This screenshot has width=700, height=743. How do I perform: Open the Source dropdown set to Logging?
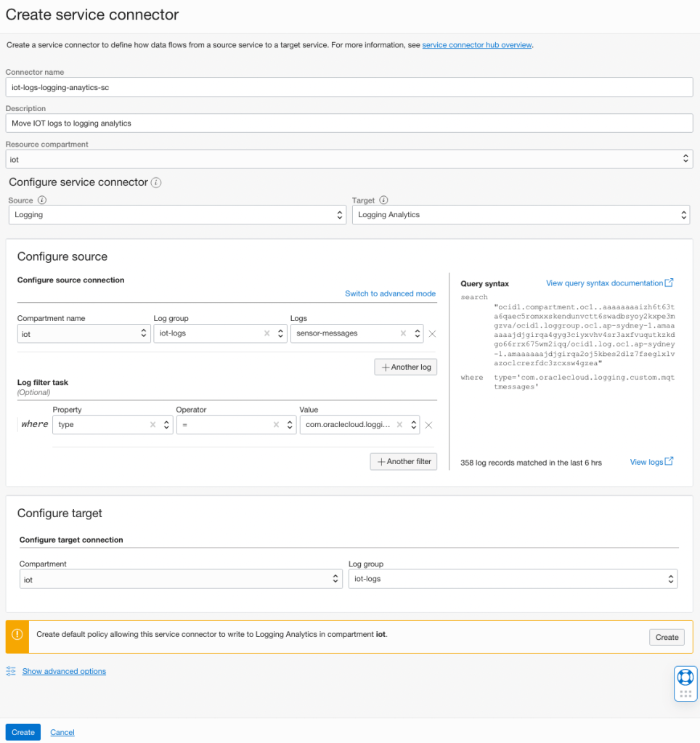177,215
